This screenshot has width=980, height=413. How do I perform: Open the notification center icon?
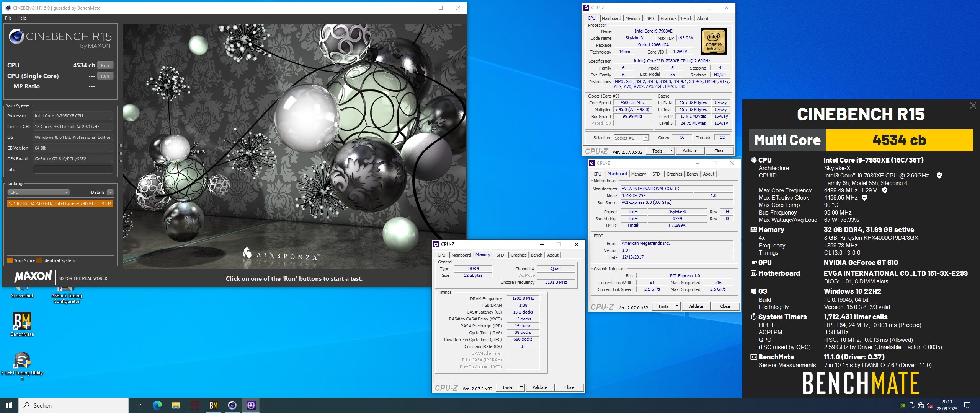967,405
